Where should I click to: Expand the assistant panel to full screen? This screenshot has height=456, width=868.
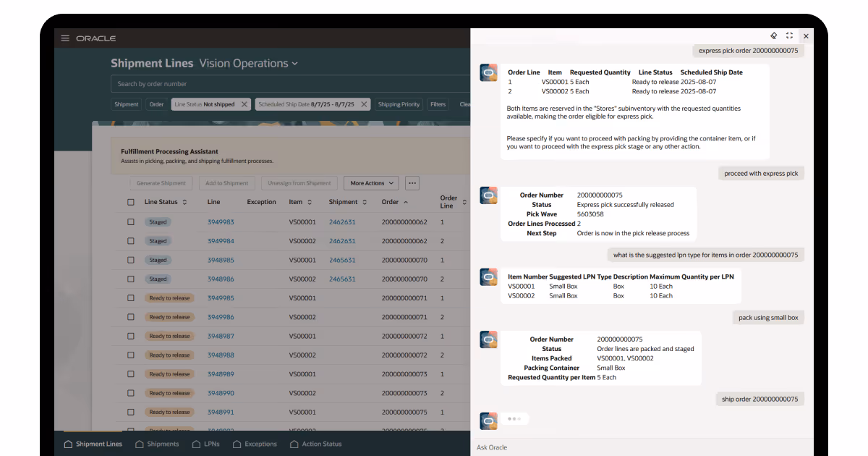pyautogui.click(x=789, y=35)
